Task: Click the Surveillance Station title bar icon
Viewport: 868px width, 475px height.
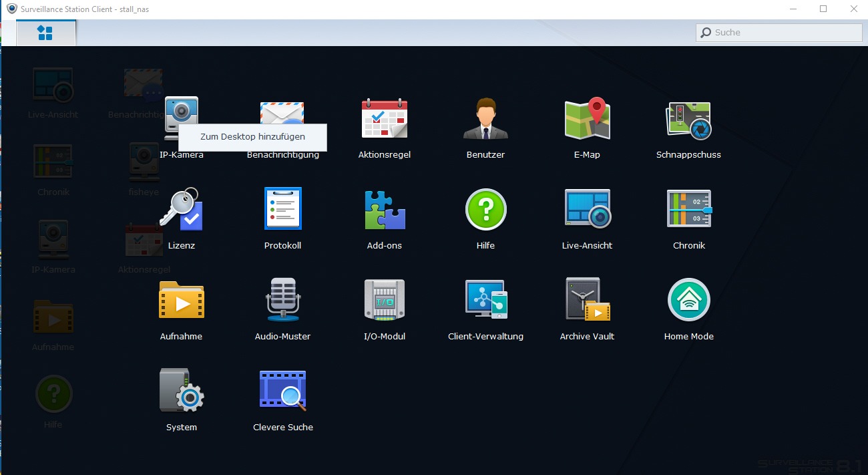Action: [x=11, y=9]
